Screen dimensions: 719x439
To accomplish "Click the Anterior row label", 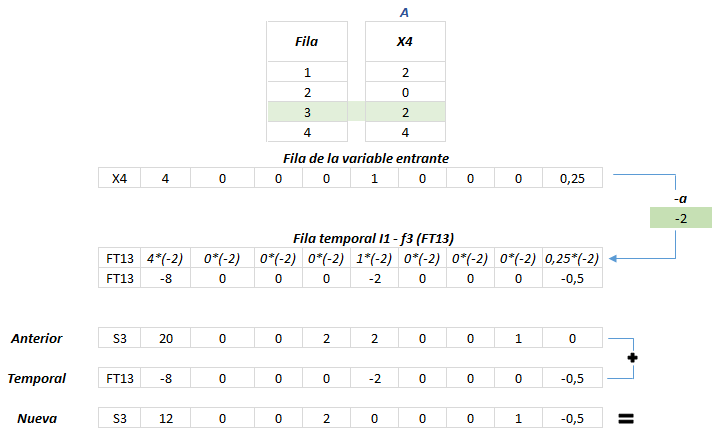I will pyautogui.click(x=37, y=339).
